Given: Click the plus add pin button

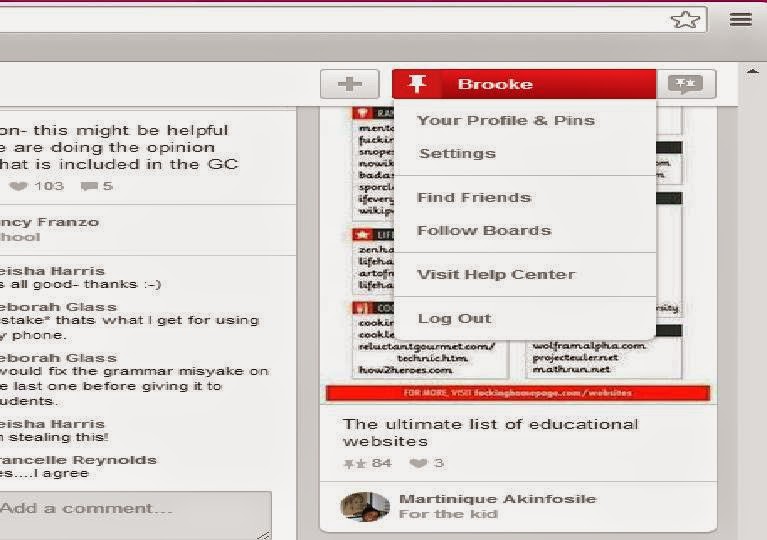Looking at the screenshot, I should (x=350, y=84).
